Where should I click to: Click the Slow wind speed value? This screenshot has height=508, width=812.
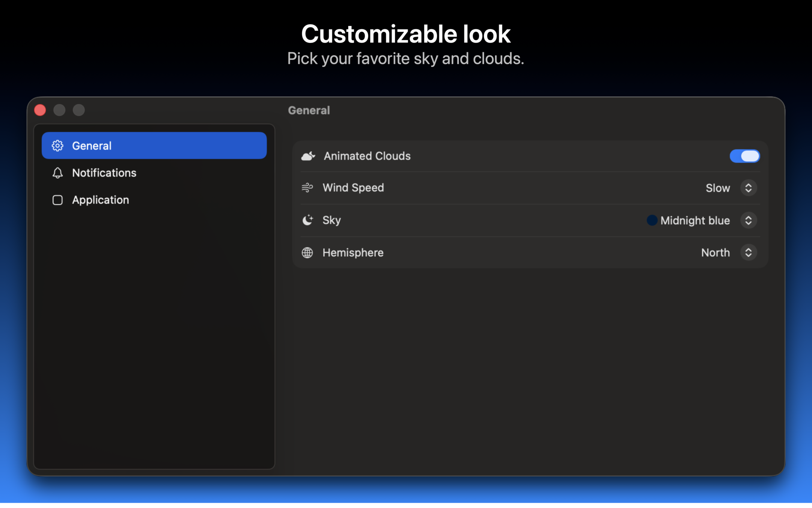point(717,188)
